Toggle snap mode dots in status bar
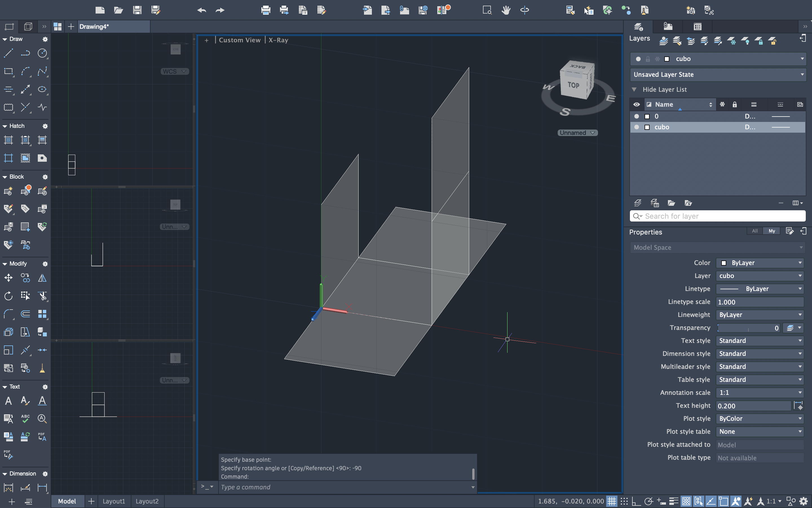The image size is (812, 508). [624, 501]
